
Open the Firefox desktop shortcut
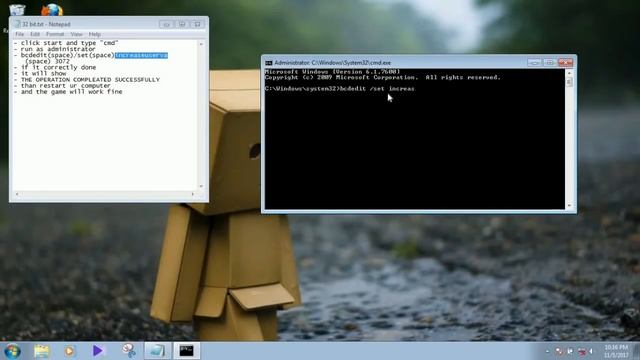(x=52, y=9)
